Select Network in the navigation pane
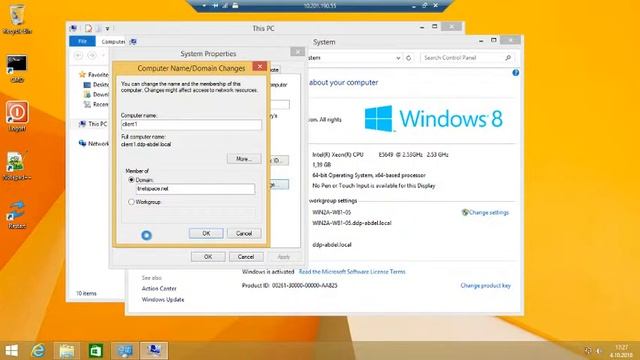 click(x=94, y=143)
